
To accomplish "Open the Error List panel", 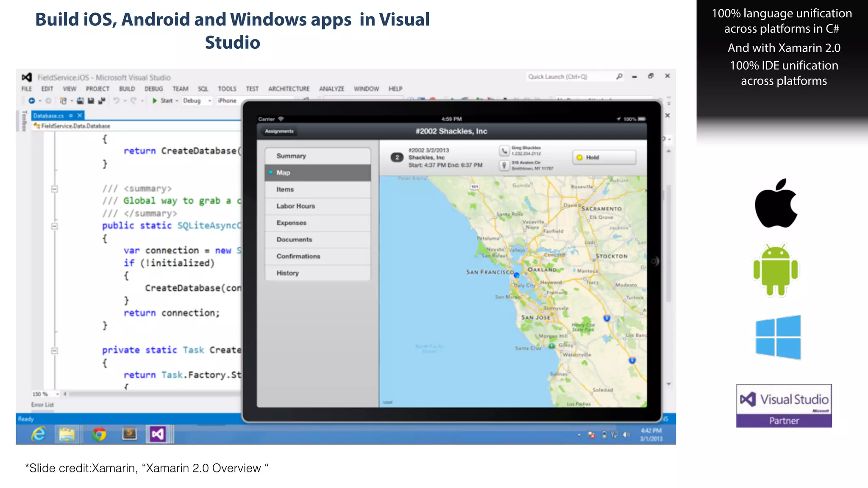I will point(42,405).
